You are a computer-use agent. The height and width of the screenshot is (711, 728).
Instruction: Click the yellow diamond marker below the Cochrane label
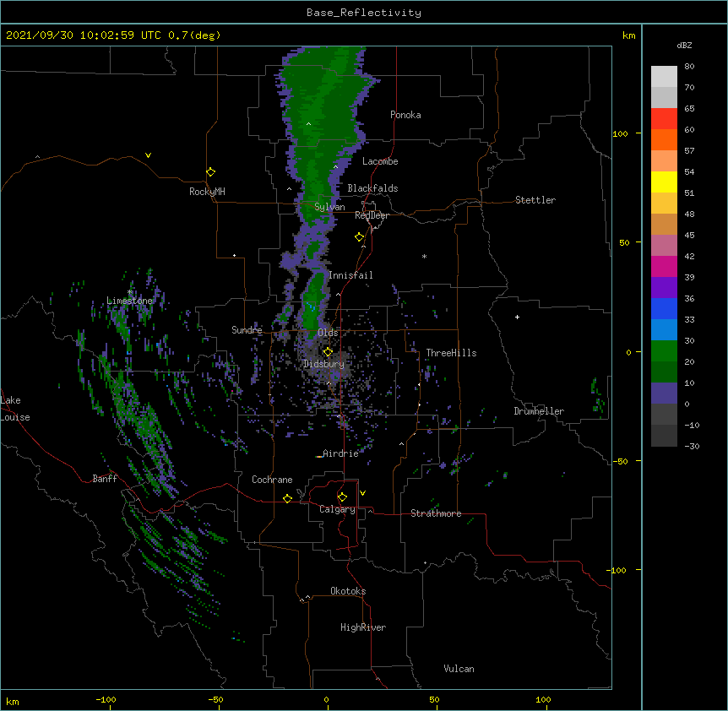click(x=287, y=498)
